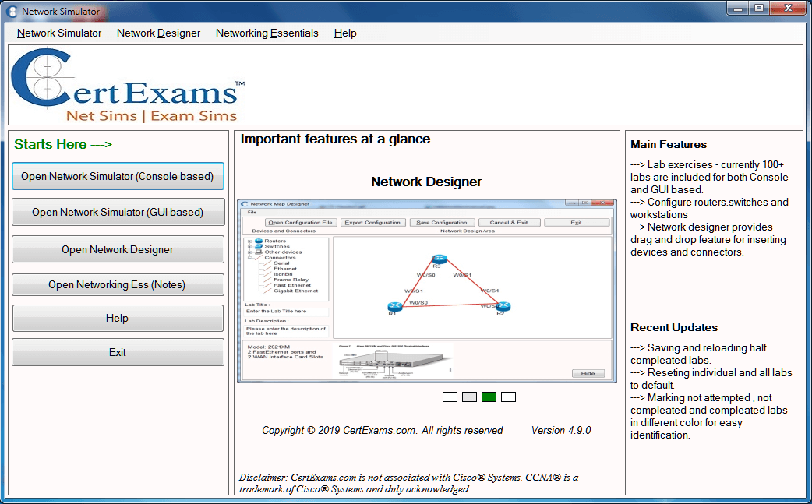The image size is (812, 504).
Task: Choose the Frame Relay connector
Action: point(290,280)
